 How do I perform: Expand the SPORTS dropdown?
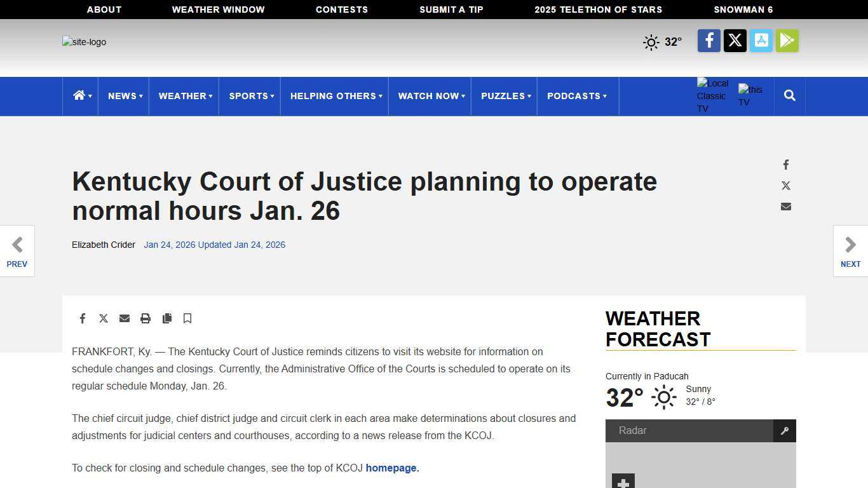(250, 96)
